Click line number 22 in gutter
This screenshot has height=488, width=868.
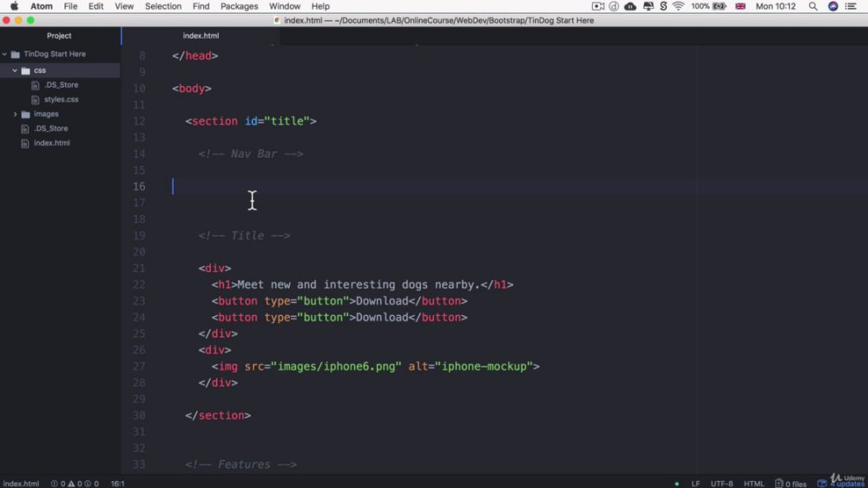click(139, 284)
